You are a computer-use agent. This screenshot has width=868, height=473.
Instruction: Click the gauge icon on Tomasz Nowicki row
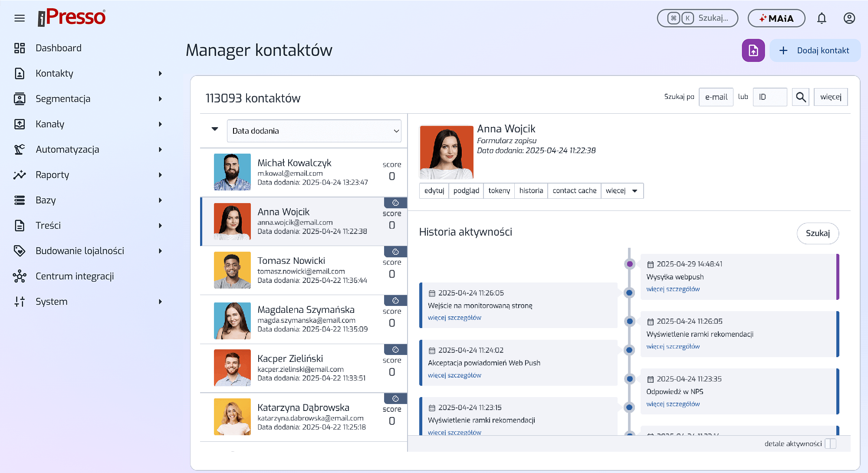click(x=395, y=252)
